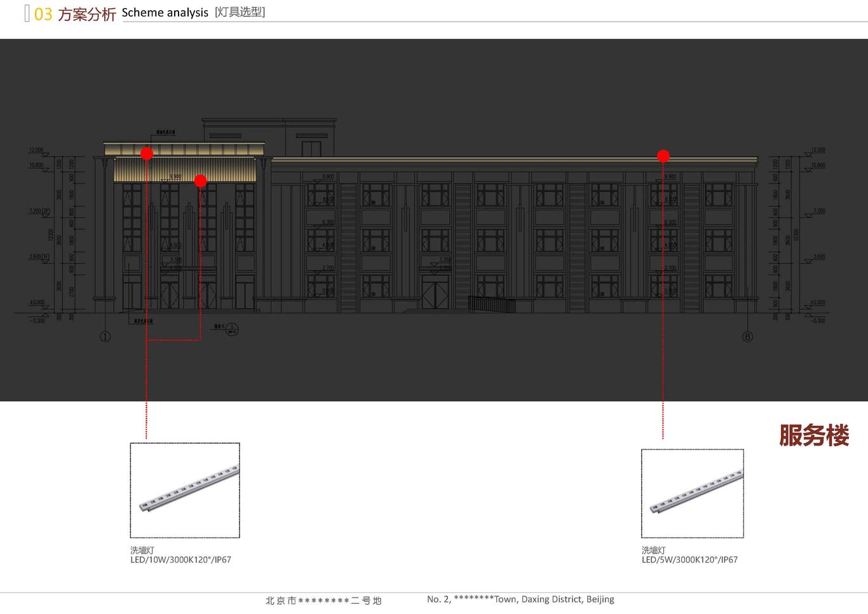Click the heading text Scheme analysis
Image resolution: width=868 pixels, height=614 pixels.
pos(165,13)
